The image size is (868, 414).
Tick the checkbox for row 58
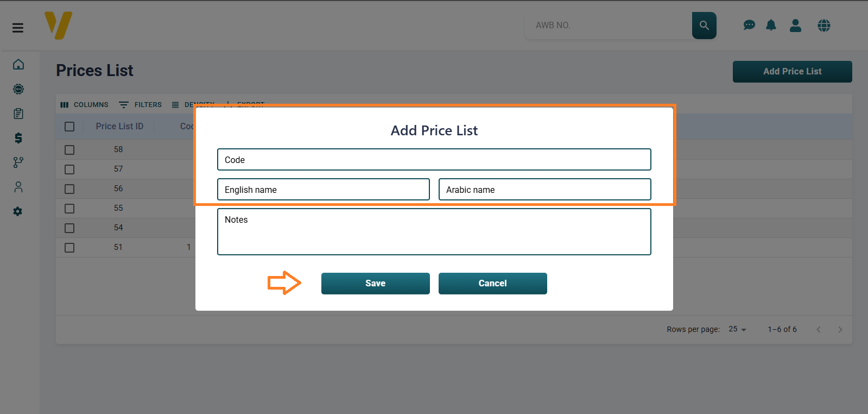69,150
